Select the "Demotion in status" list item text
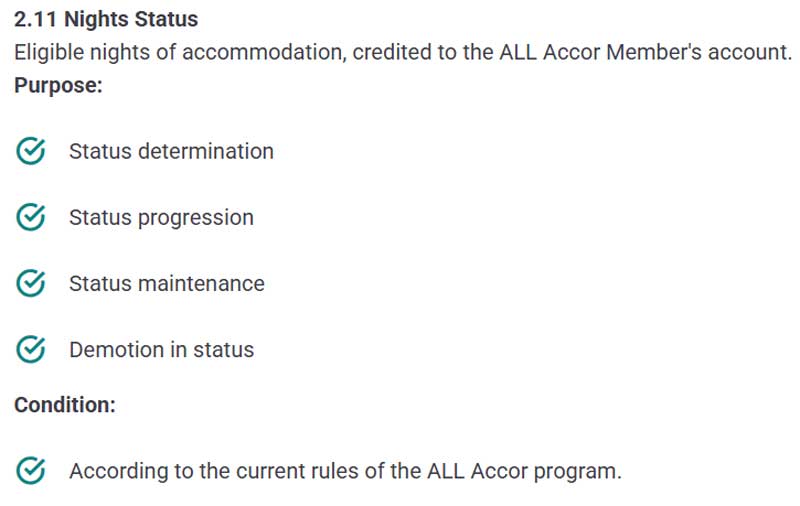 [x=161, y=350]
